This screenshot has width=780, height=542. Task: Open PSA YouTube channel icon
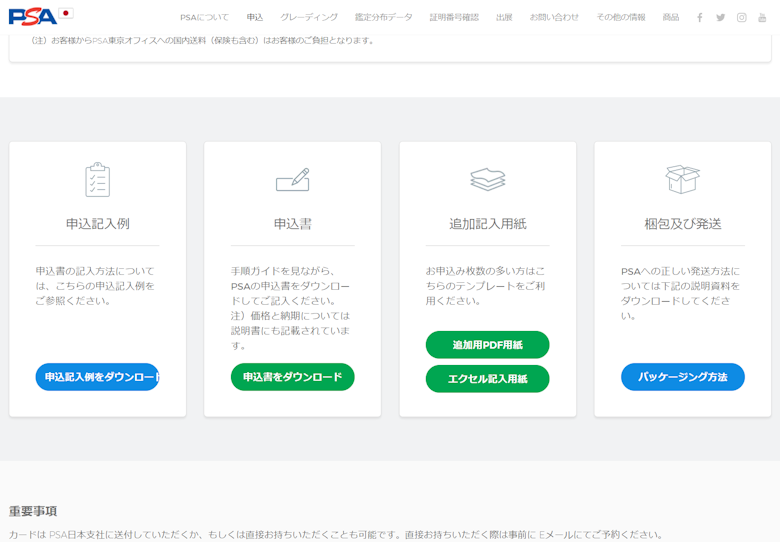pos(762,17)
